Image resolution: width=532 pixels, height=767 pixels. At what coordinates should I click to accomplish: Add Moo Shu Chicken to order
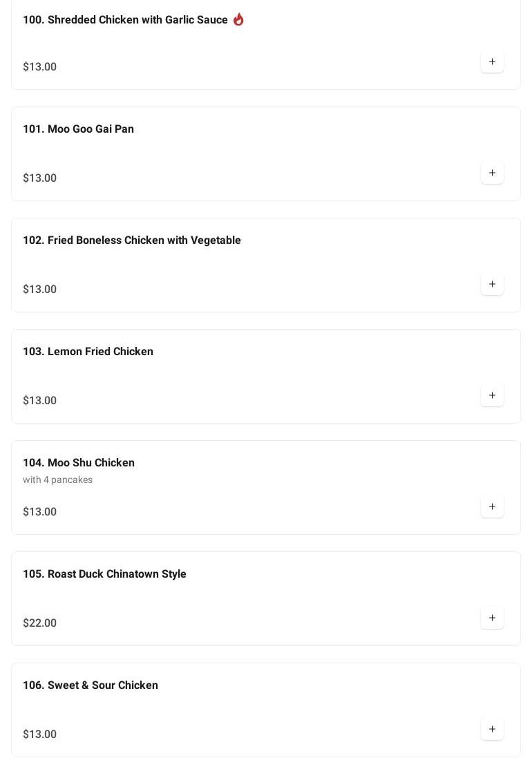(492, 507)
